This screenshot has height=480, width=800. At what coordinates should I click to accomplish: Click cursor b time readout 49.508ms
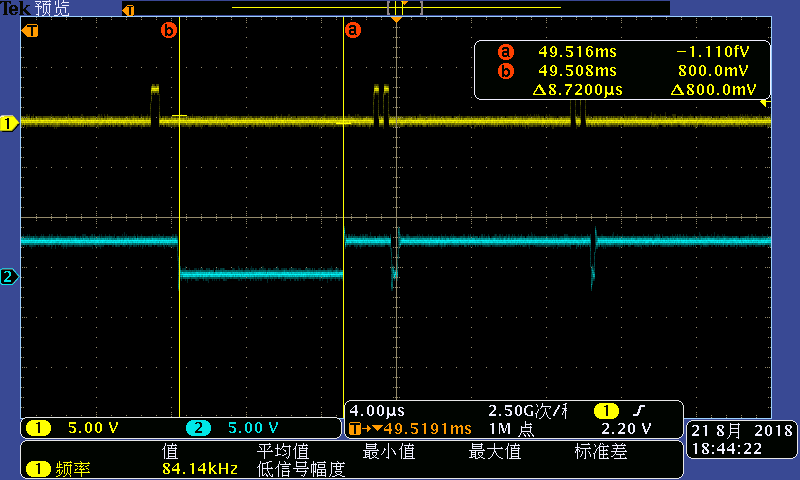[578, 71]
